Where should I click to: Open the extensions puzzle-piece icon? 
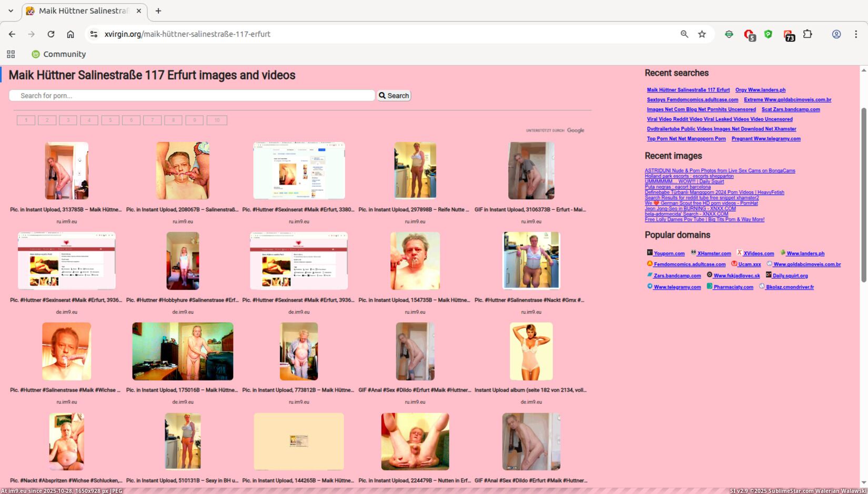808,34
